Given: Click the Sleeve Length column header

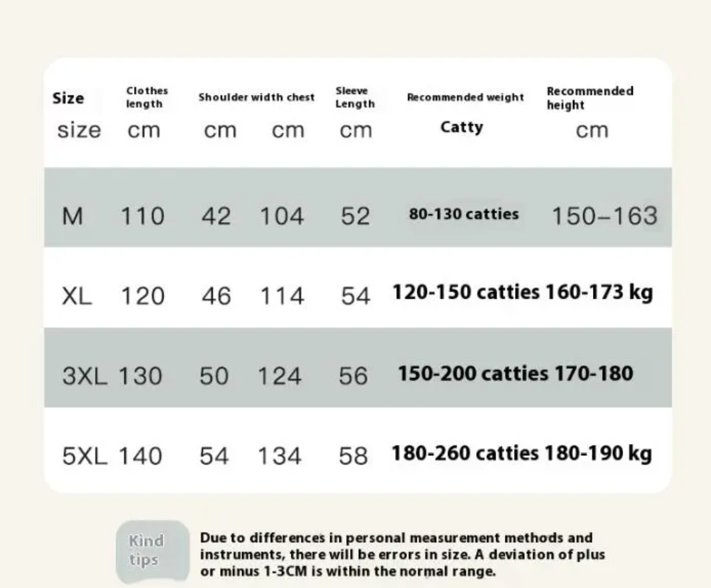Looking at the screenshot, I should pos(355,97).
